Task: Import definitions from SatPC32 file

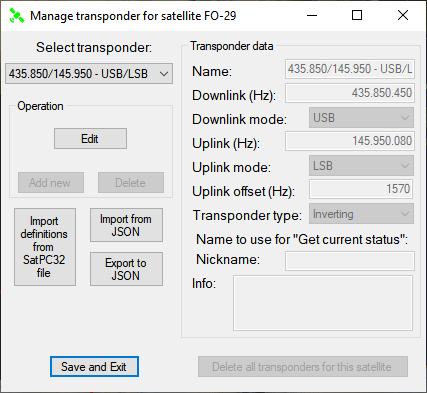Action: 45,247
